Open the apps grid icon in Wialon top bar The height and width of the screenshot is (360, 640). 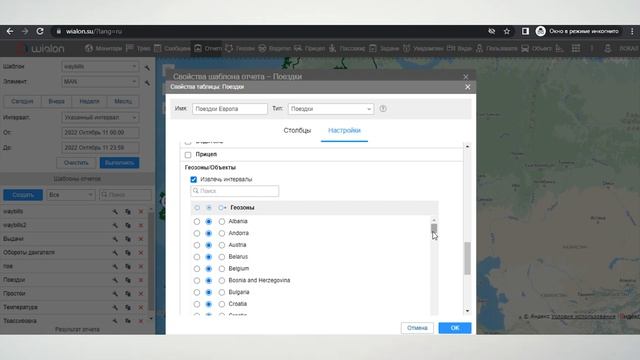click(x=576, y=49)
